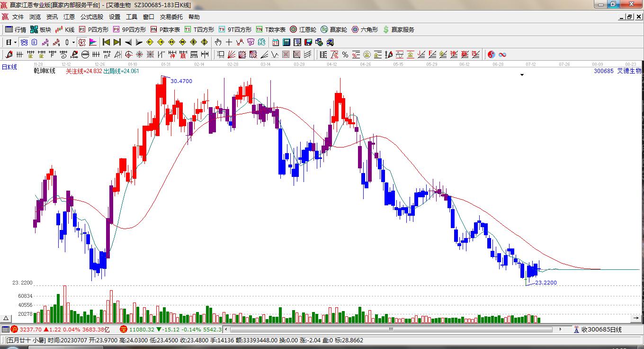
Task: Select the percent % drawing tool
Action: tap(345, 55)
